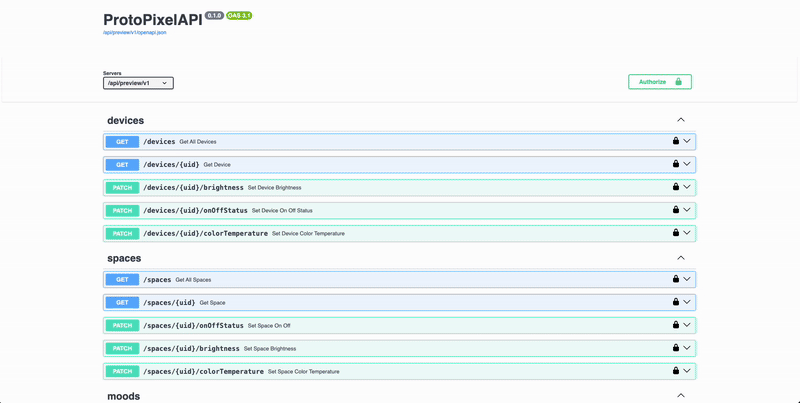Click lock icon on GET /spaces row
Image resolution: width=800 pixels, height=403 pixels.
(x=676, y=279)
